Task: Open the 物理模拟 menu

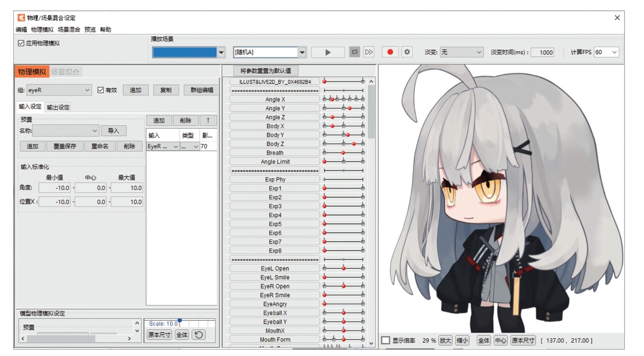Action: pos(42,30)
